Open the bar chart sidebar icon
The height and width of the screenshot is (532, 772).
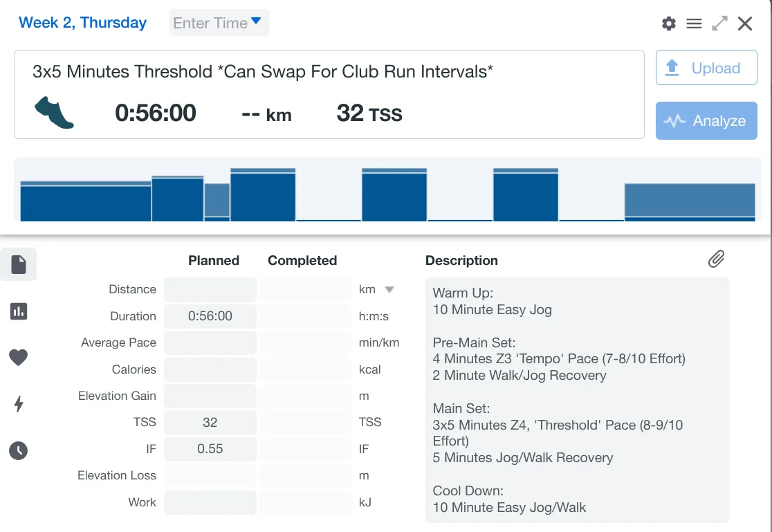pos(19,311)
